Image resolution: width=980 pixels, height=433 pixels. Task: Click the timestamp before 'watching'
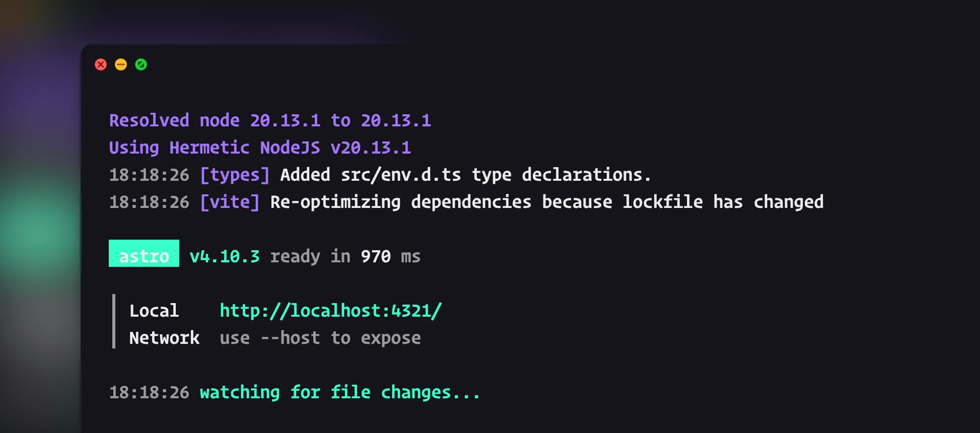point(149,392)
